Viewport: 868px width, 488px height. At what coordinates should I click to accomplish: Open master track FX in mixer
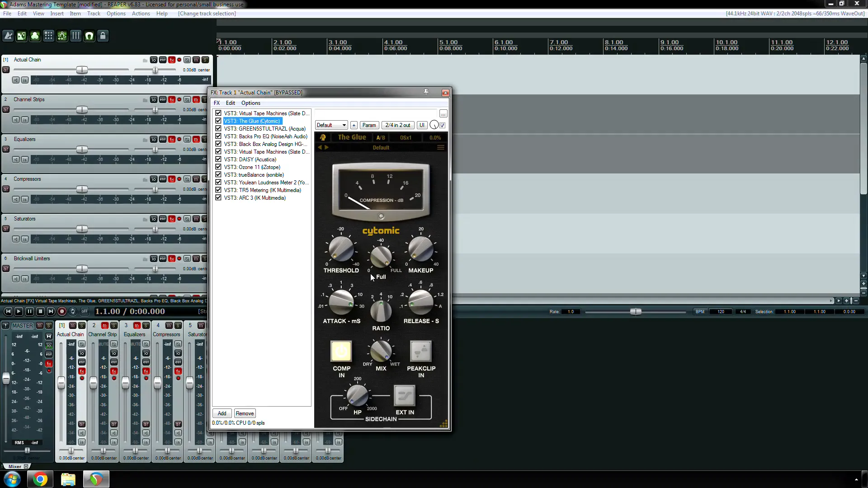pos(49,363)
